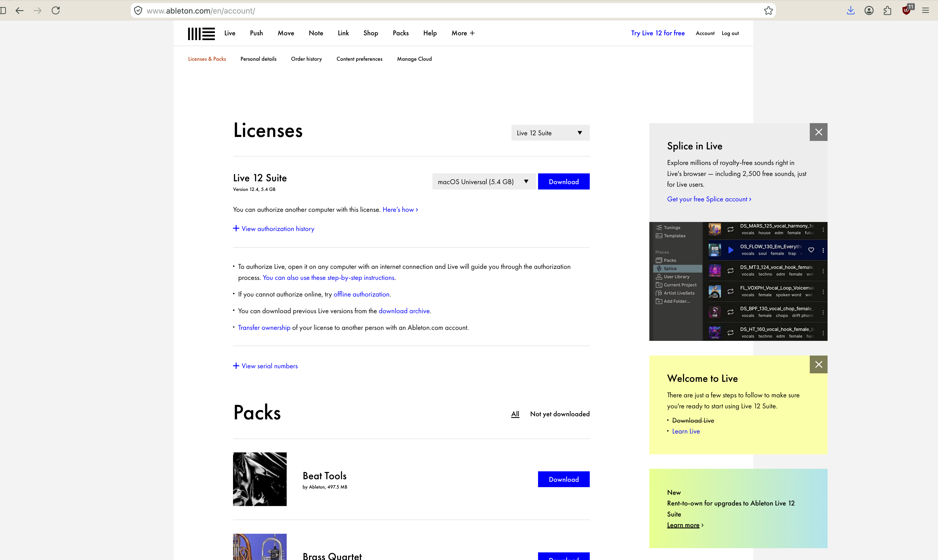Open the Help menu item
The width and height of the screenshot is (938, 560).
pos(430,33)
